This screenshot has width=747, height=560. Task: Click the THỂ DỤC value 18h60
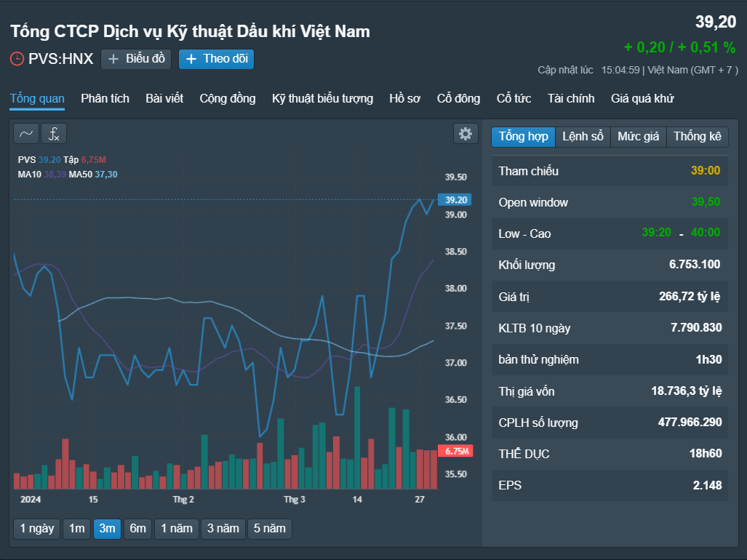click(x=706, y=453)
